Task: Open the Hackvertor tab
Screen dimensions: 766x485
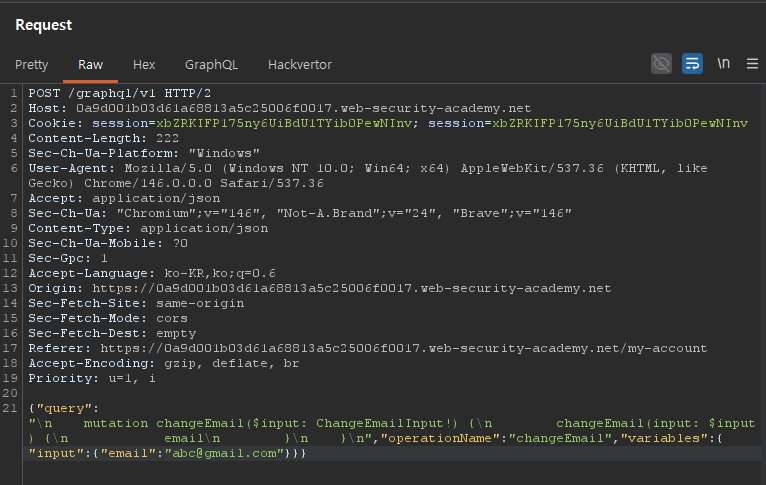Action: point(299,65)
